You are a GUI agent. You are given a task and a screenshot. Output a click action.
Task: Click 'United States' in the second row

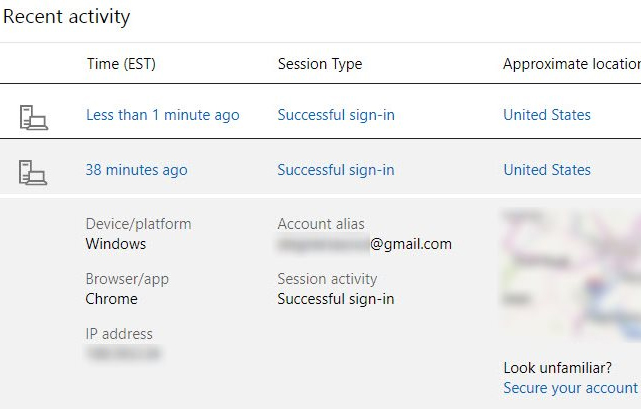[x=546, y=170]
